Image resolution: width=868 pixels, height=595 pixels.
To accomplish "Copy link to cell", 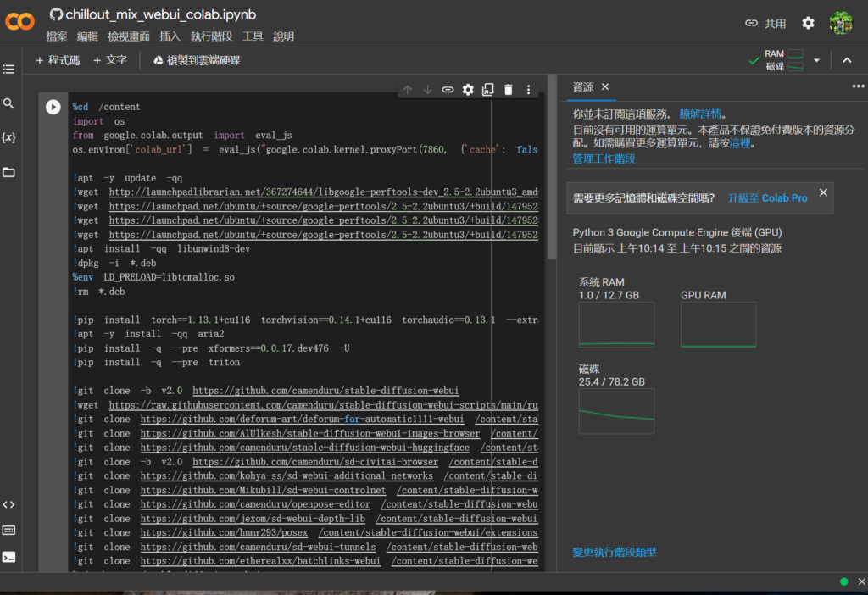I will coord(448,90).
